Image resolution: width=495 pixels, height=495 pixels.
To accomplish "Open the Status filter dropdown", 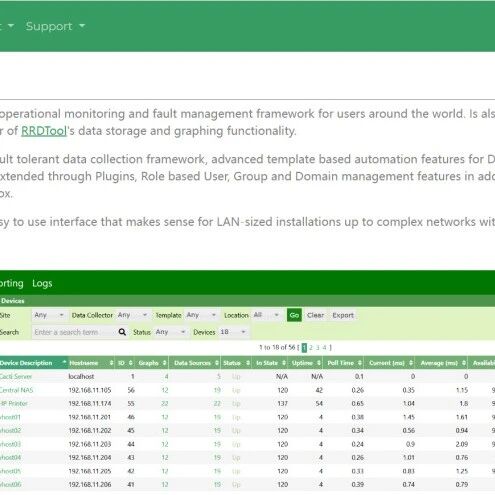I will (x=170, y=332).
